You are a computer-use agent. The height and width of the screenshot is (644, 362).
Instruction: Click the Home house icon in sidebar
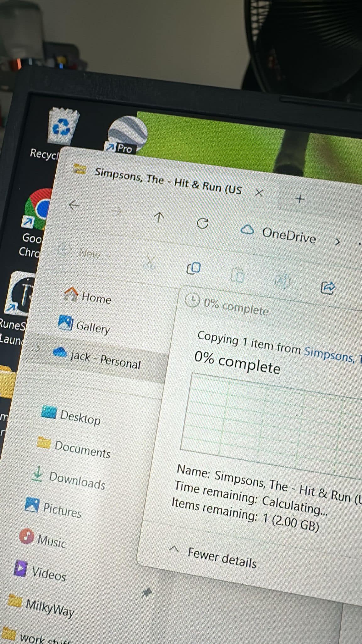click(71, 294)
